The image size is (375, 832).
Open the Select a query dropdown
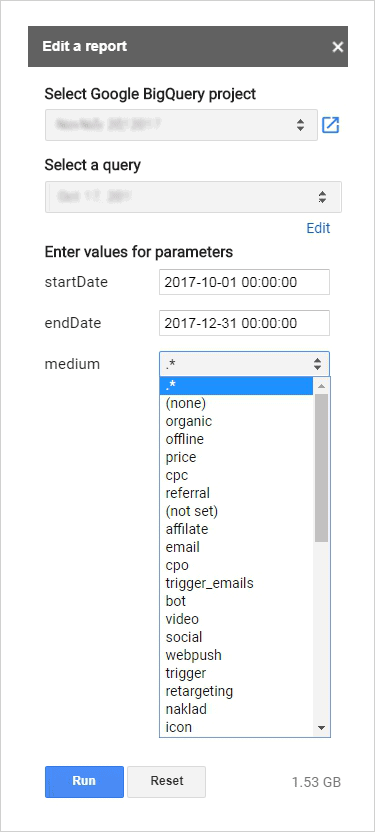tap(193, 197)
